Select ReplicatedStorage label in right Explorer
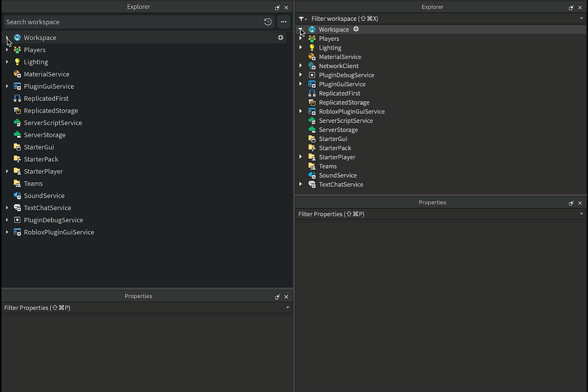Screen dimensions: 588x392 344,103
